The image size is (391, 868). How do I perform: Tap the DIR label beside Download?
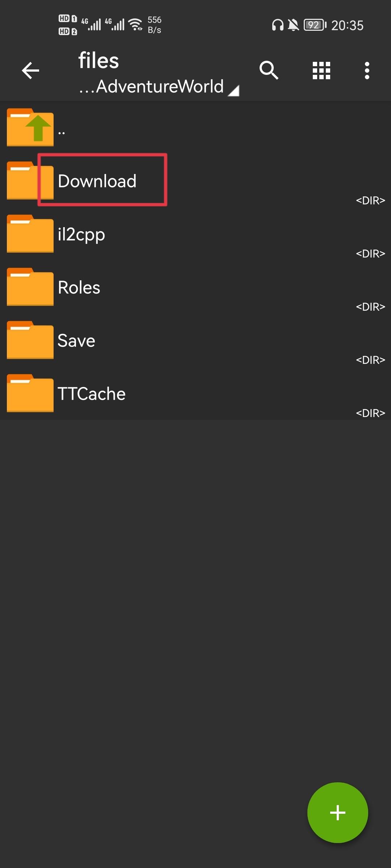370,200
